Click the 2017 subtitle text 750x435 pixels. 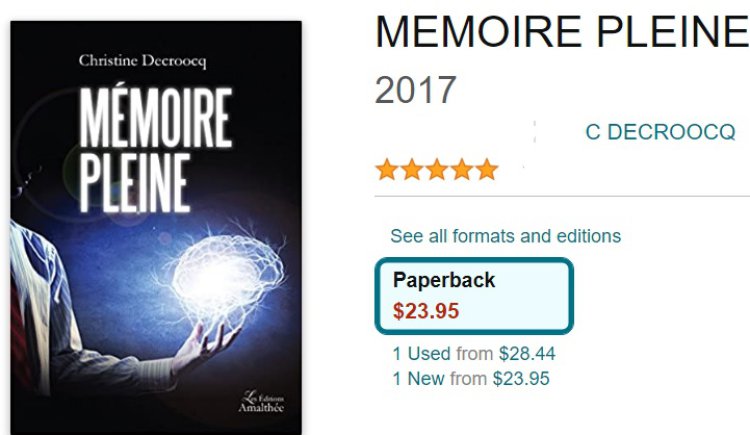pos(416,89)
